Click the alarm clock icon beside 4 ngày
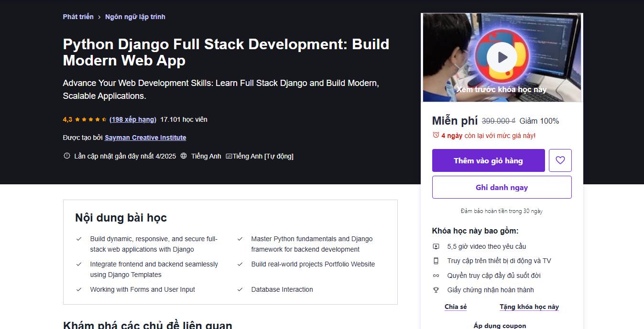This screenshot has width=644, height=329. point(436,135)
